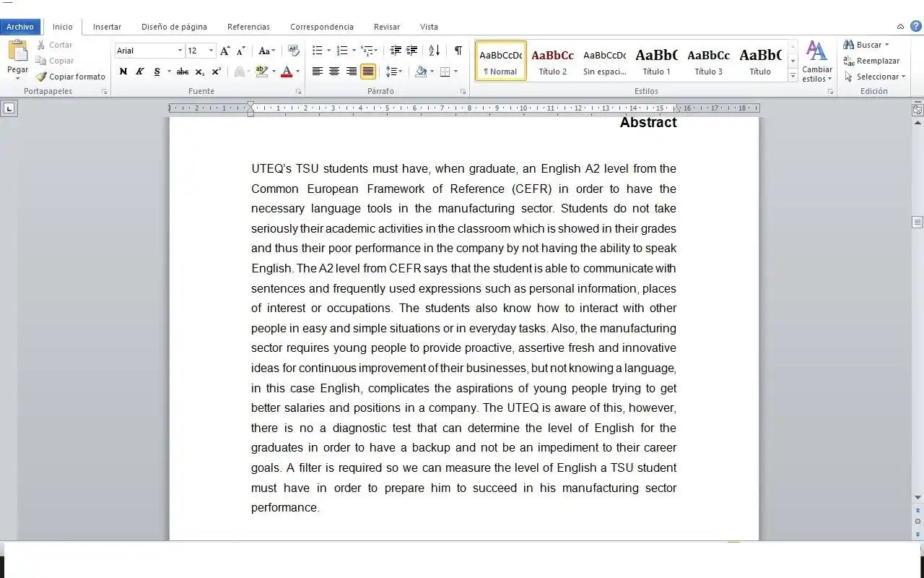Screen dimensions: 924x578
Task: Apply paragraph shading paint bucket
Action: [x=421, y=72]
